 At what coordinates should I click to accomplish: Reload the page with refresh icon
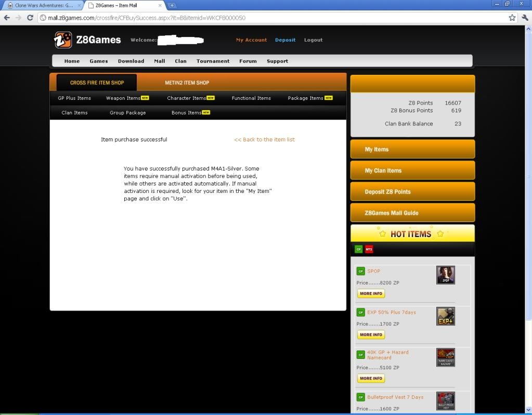pos(31,18)
